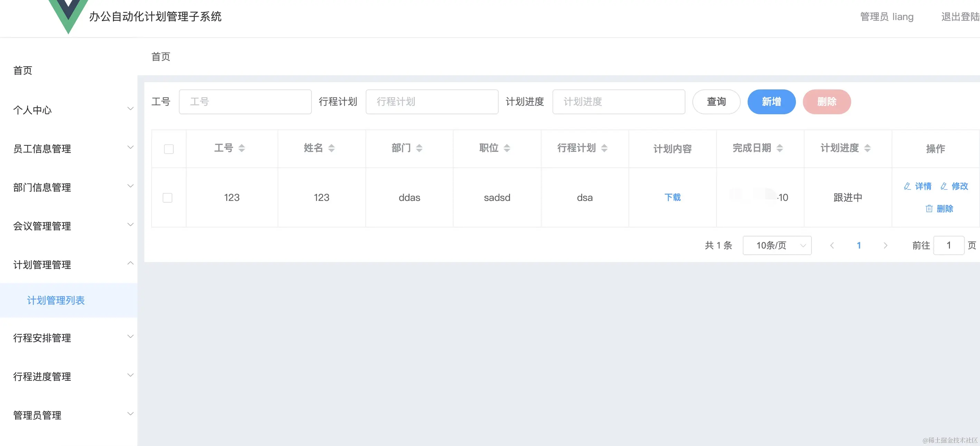Sort table by 工号 column
Viewport: 980px width, 446px height.
click(x=241, y=148)
